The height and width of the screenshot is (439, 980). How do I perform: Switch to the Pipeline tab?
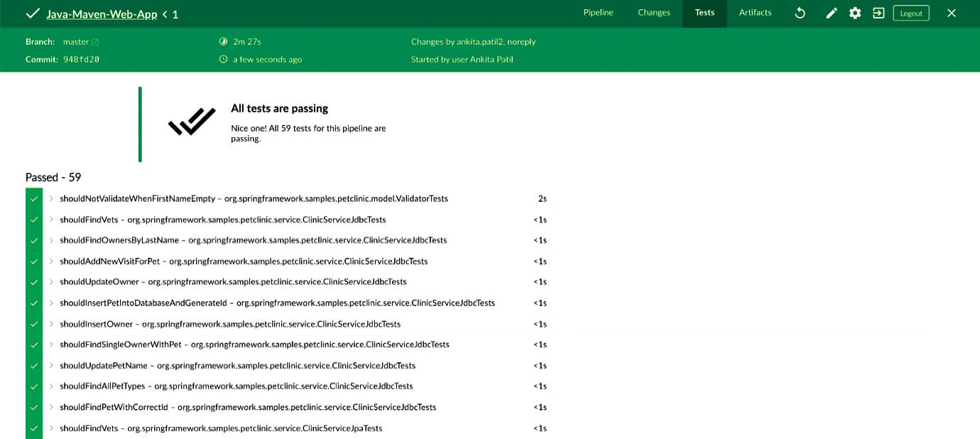[598, 13]
